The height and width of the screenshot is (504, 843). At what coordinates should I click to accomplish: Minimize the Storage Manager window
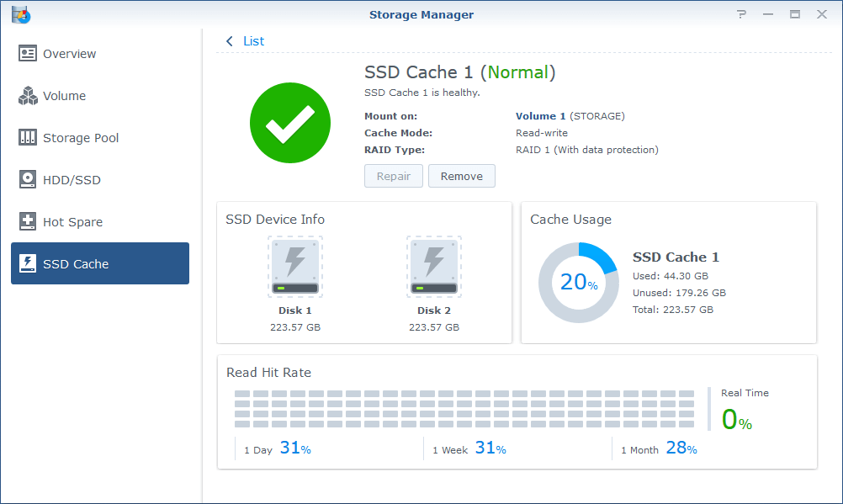(768, 14)
